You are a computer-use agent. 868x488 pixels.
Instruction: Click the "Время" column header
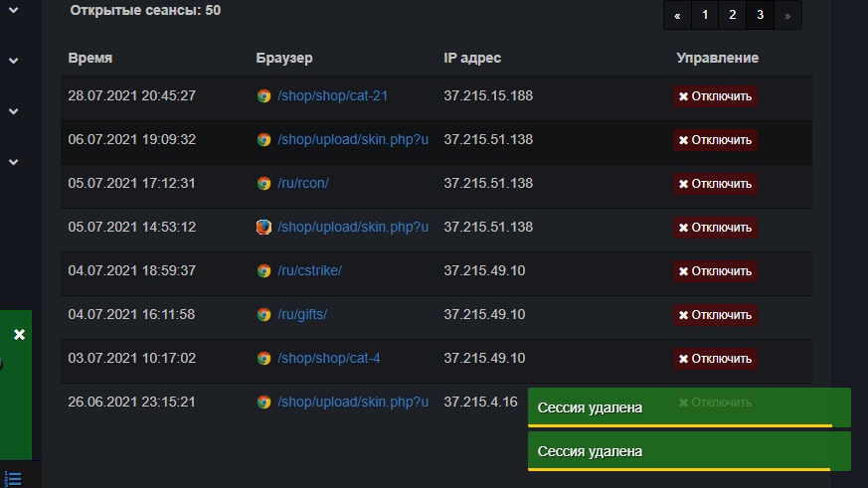(x=90, y=58)
